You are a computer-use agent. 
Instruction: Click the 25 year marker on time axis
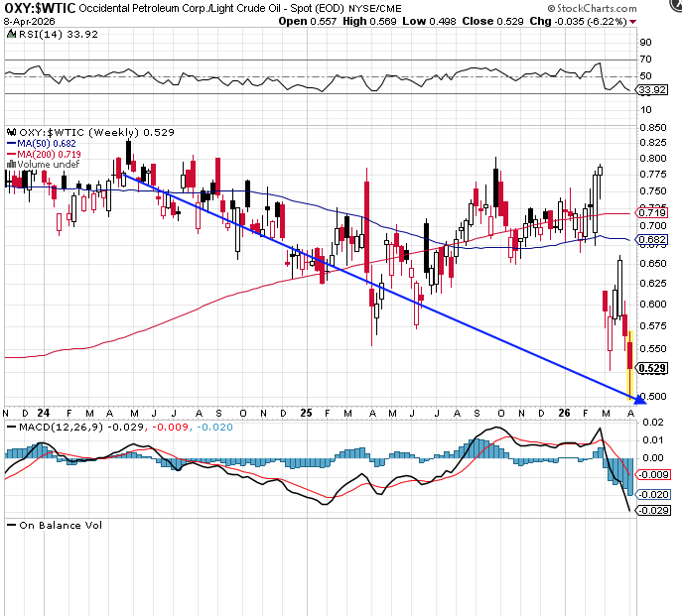(306, 413)
